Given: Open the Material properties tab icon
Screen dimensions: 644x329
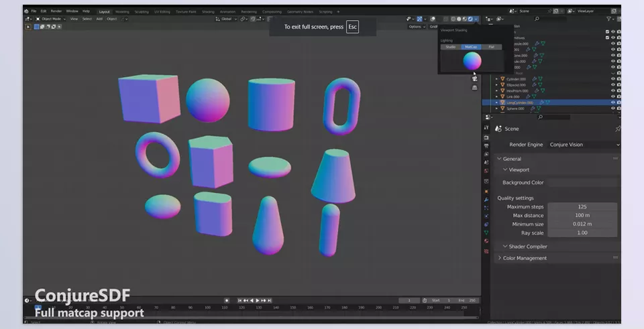Looking at the screenshot, I should [486, 241].
